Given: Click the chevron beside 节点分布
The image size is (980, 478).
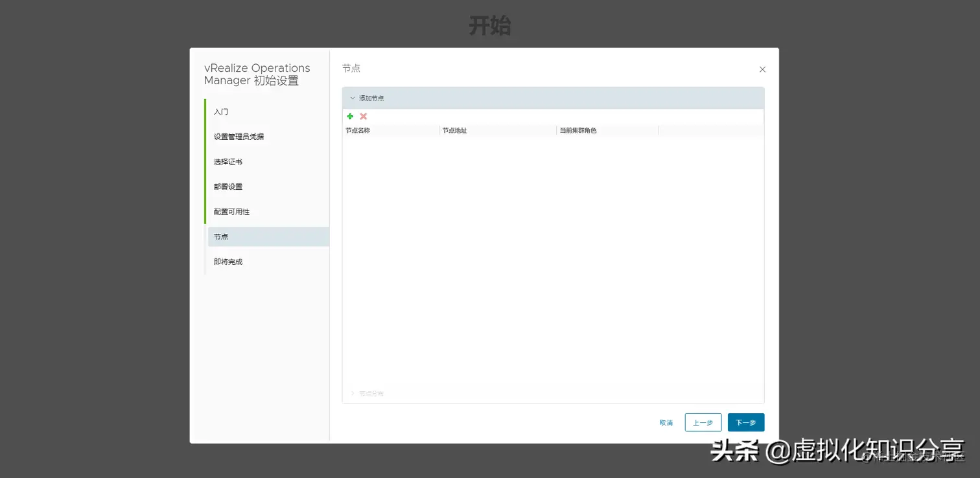Looking at the screenshot, I should coord(352,393).
